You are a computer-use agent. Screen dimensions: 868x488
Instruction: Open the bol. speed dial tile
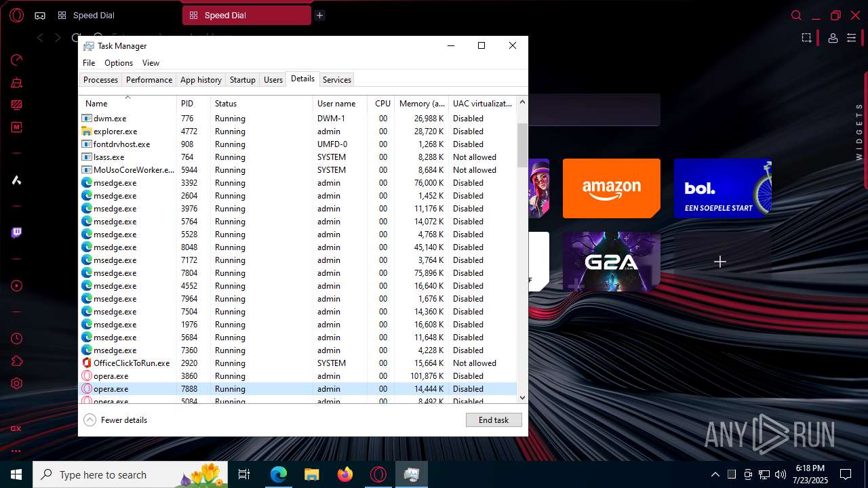coord(723,188)
